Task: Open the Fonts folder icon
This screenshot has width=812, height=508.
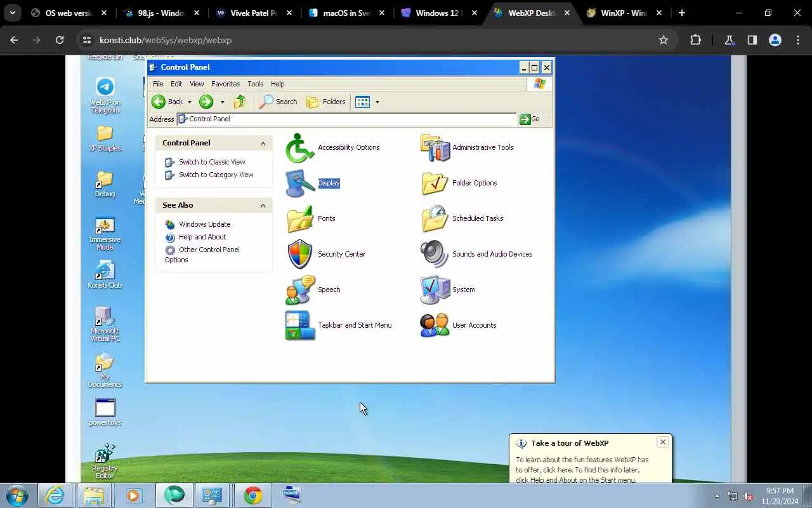Action: 300,218
